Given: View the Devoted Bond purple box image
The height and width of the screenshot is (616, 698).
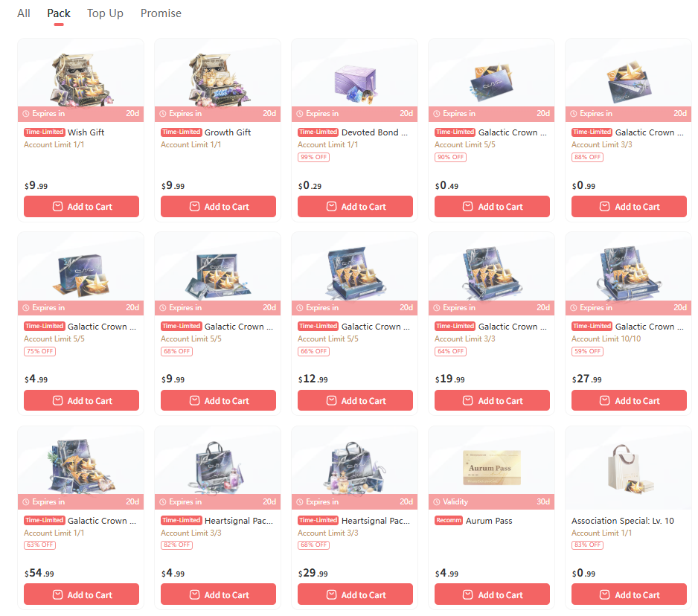Looking at the screenshot, I should point(355,83).
